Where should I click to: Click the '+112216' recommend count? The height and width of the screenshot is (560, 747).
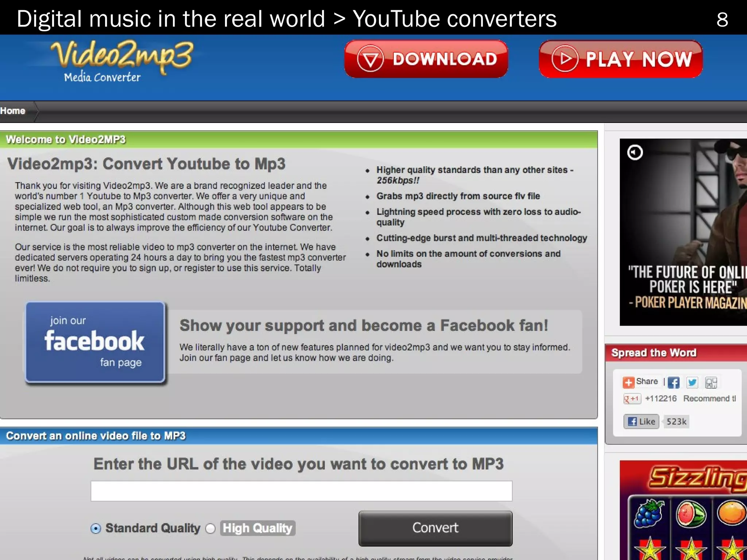point(661,398)
